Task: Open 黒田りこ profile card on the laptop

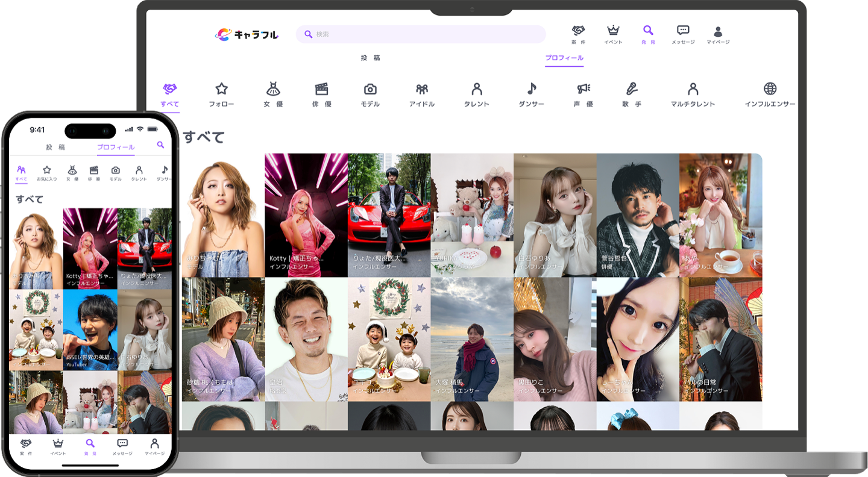Action: pyautogui.click(x=555, y=339)
